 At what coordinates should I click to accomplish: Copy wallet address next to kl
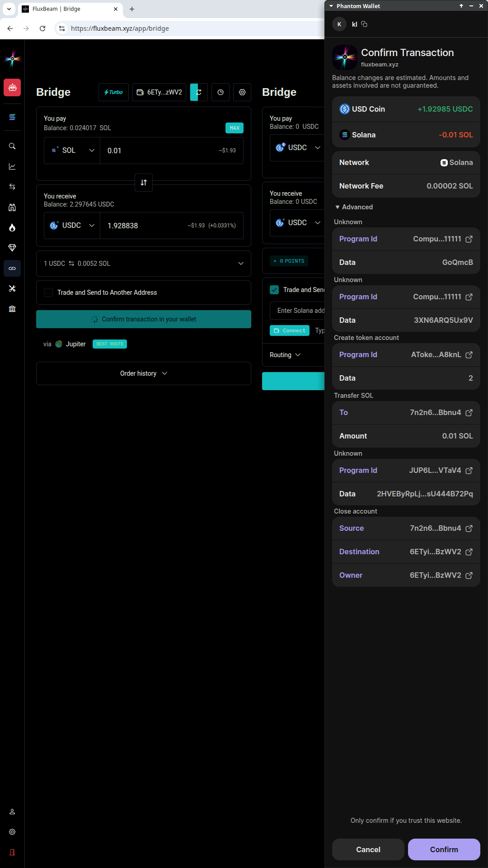364,24
